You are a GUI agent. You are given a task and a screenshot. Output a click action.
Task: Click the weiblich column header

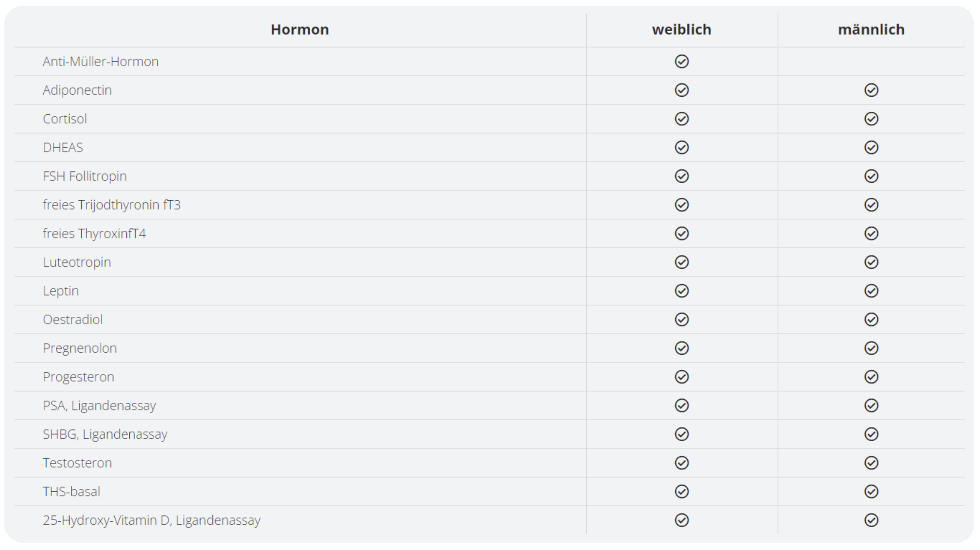[682, 30]
